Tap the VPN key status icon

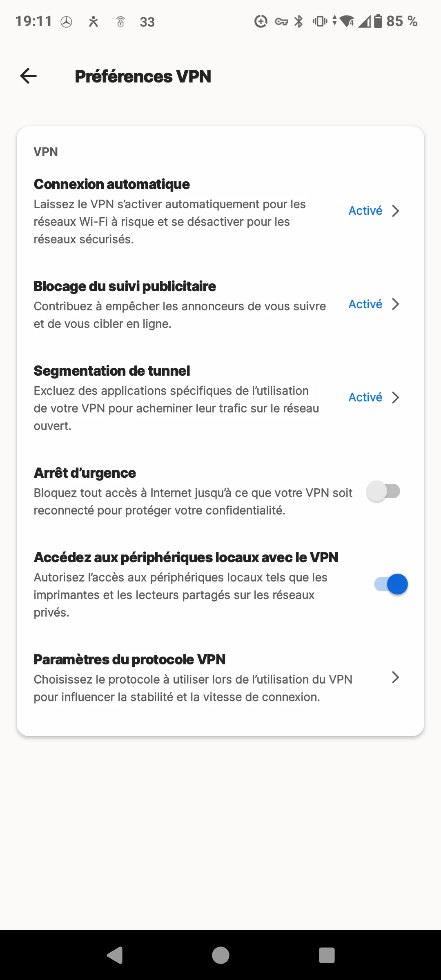pyautogui.click(x=281, y=22)
